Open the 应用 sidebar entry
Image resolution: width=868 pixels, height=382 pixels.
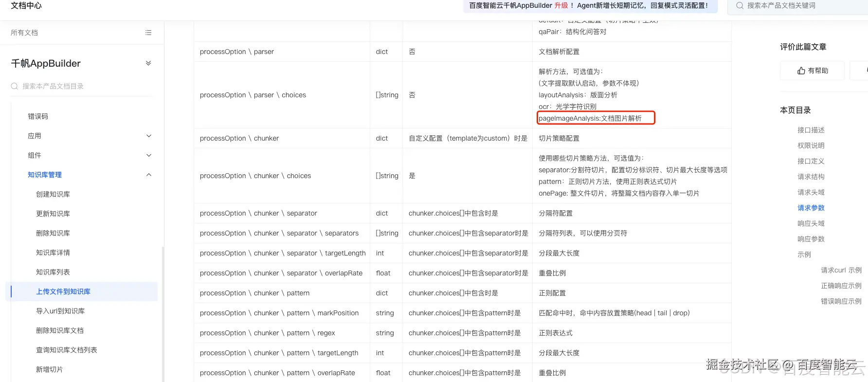pyautogui.click(x=35, y=136)
